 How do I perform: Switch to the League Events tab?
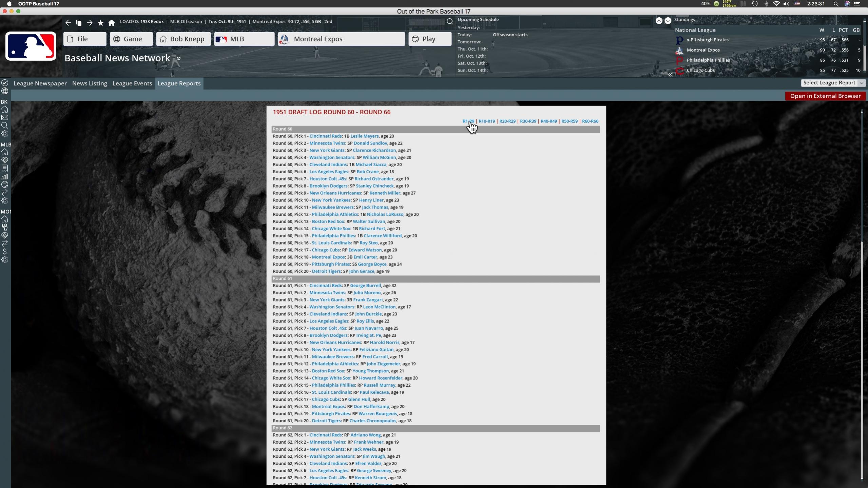132,83
